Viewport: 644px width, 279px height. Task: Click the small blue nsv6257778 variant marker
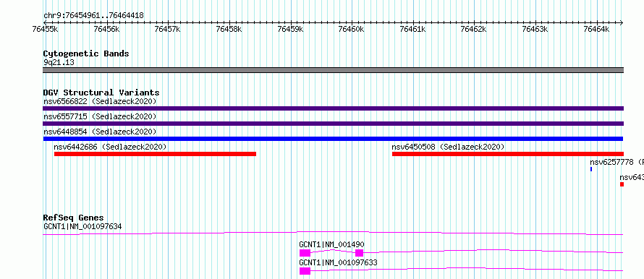point(591,169)
